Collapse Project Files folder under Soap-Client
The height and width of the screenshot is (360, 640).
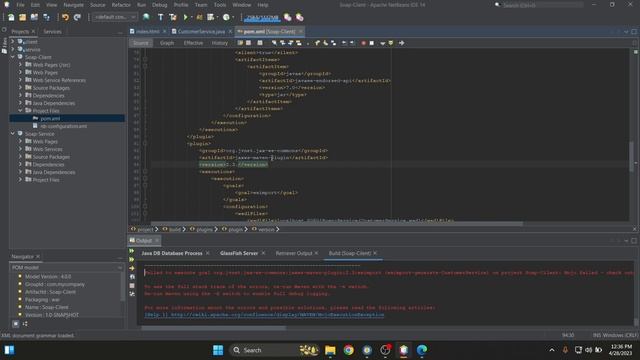20,111
